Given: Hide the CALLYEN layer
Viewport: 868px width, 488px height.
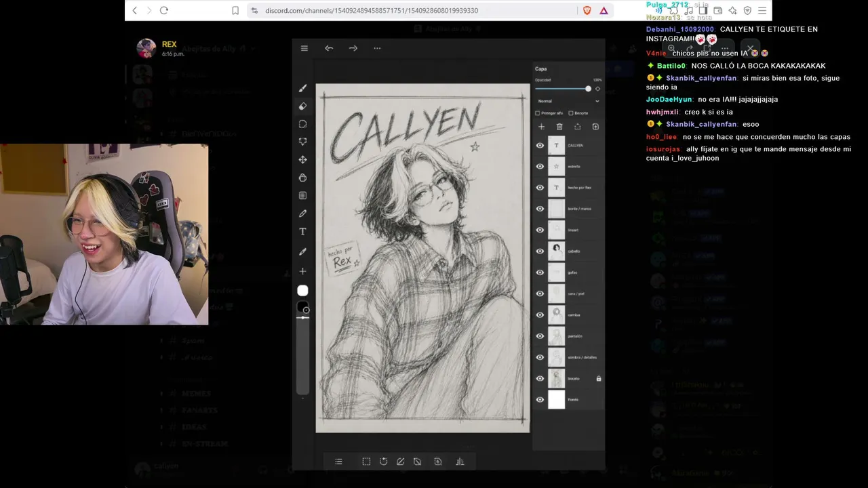Looking at the screenshot, I should (x=540, y=145).
